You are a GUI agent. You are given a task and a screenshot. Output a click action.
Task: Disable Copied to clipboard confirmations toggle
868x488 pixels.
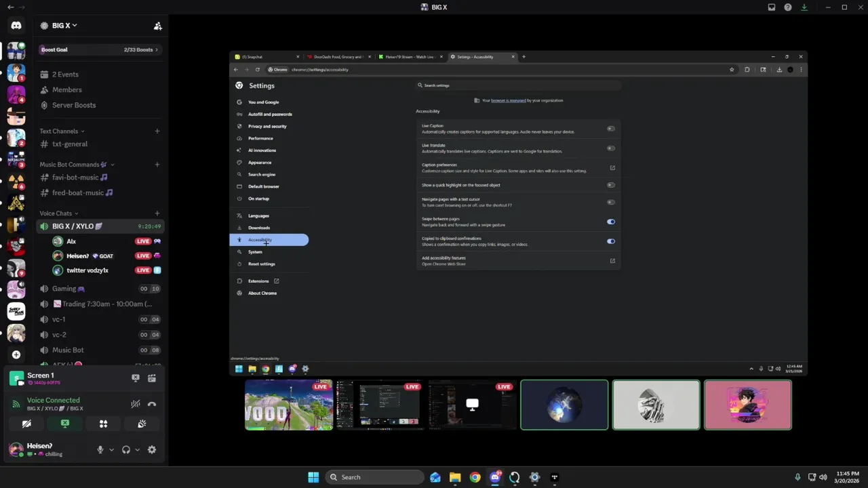pos(611,241)
